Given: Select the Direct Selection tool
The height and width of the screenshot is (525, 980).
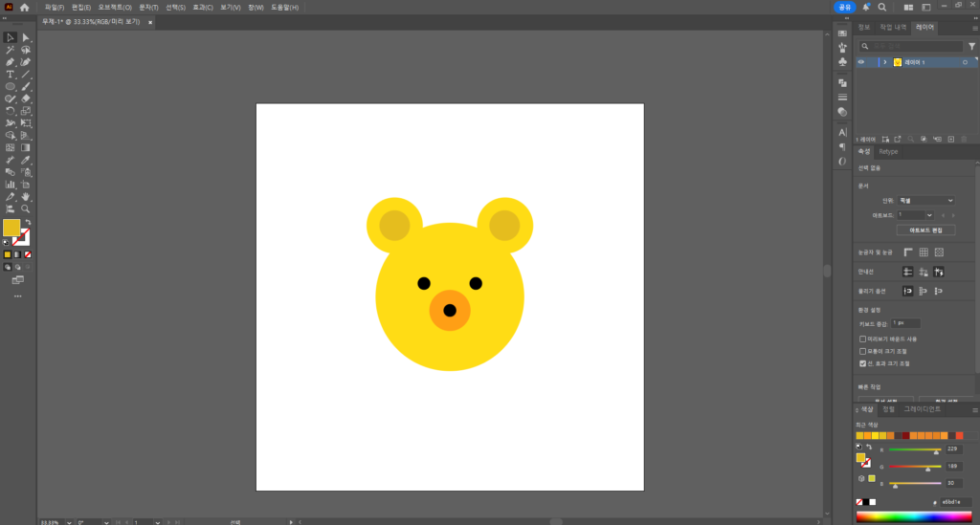Looking at the screenshot, I should pyautogui.click(x=26, y=37).
